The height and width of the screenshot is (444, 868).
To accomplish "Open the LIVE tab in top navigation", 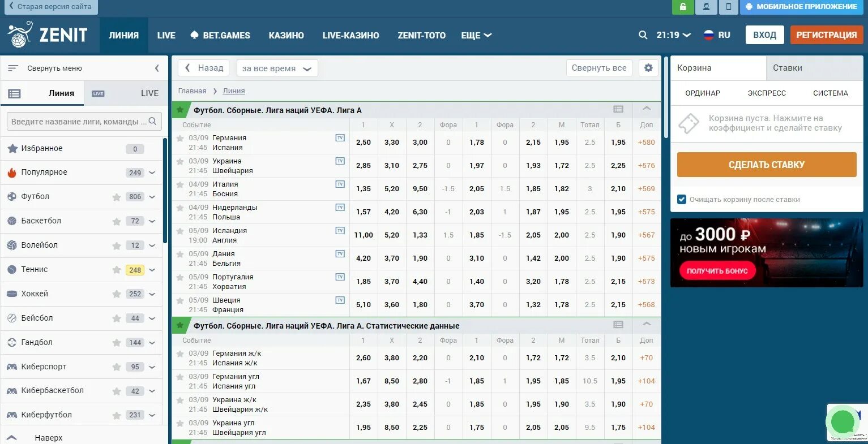I will point(166,35).
